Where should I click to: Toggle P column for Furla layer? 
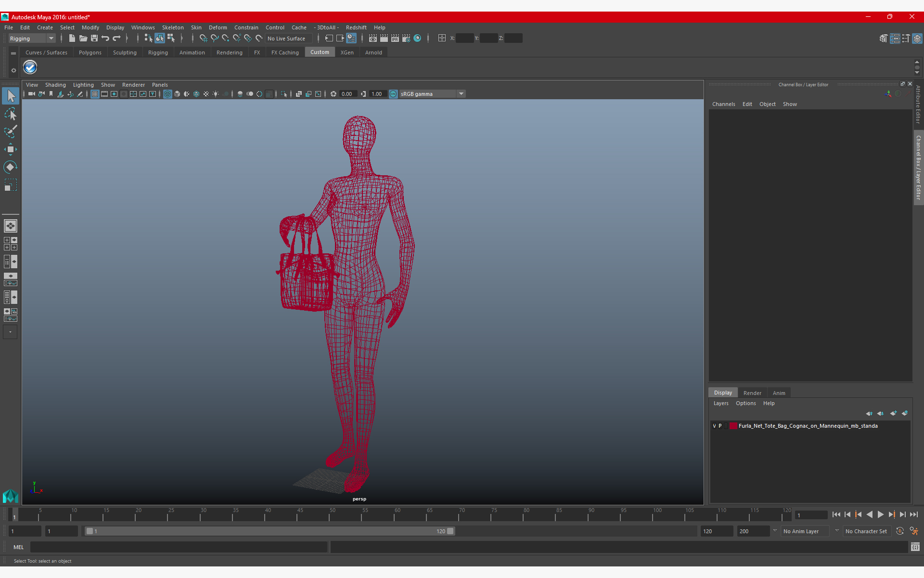point(720,425)
